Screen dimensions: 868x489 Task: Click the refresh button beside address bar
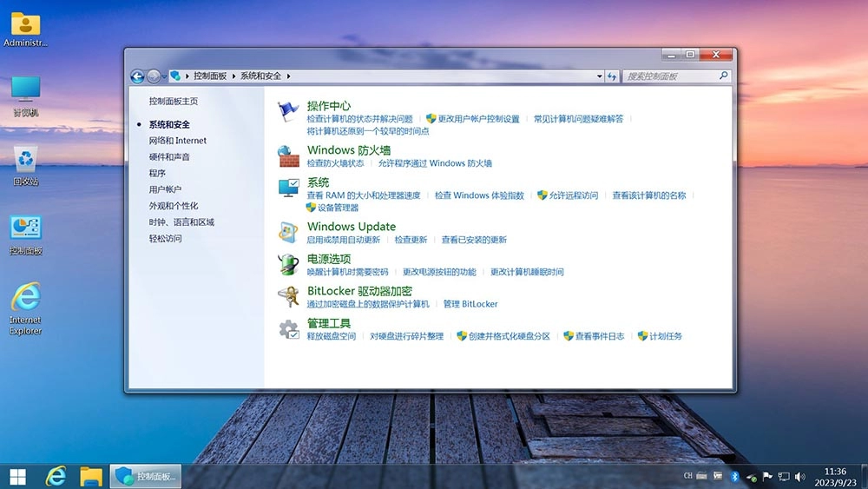pyautogui.click(x=612, y=76)
